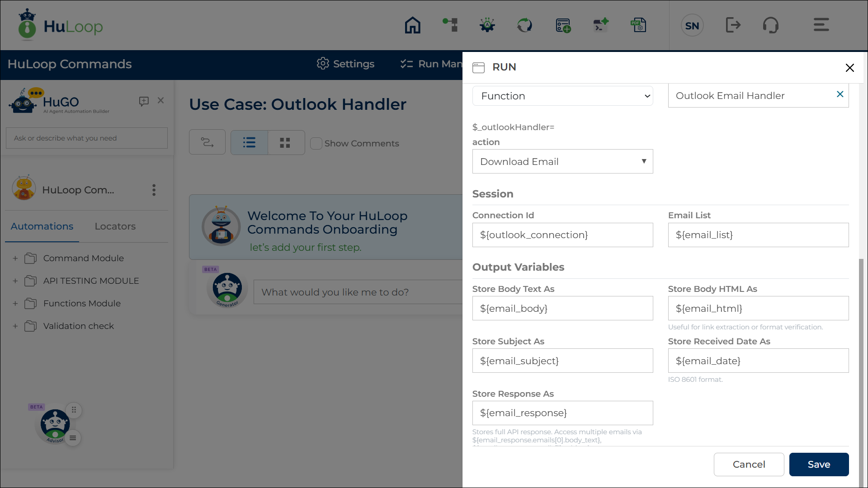Close the RUN panel
The height and width of the screenshot is (488, 868).
850,68
